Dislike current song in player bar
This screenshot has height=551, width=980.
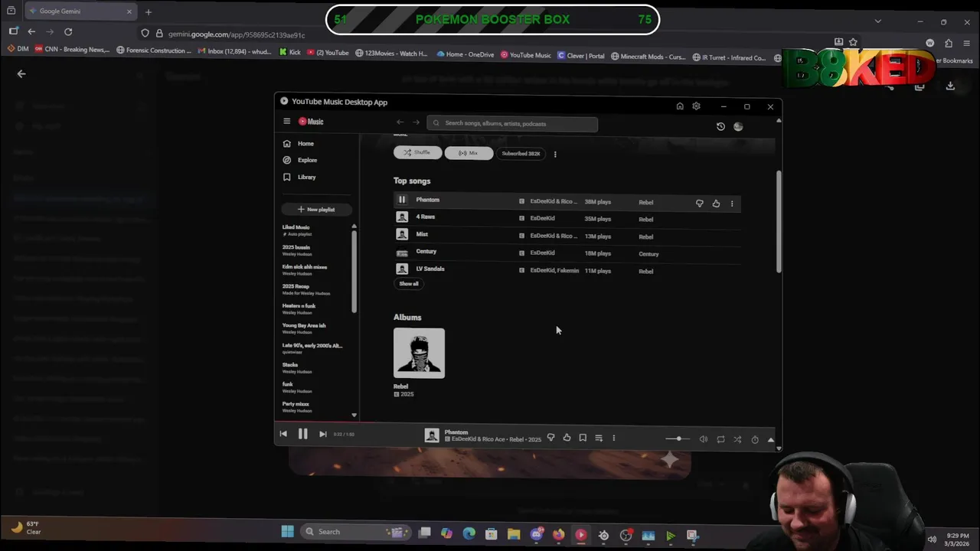pyautogui.click(x=550, y=438)
